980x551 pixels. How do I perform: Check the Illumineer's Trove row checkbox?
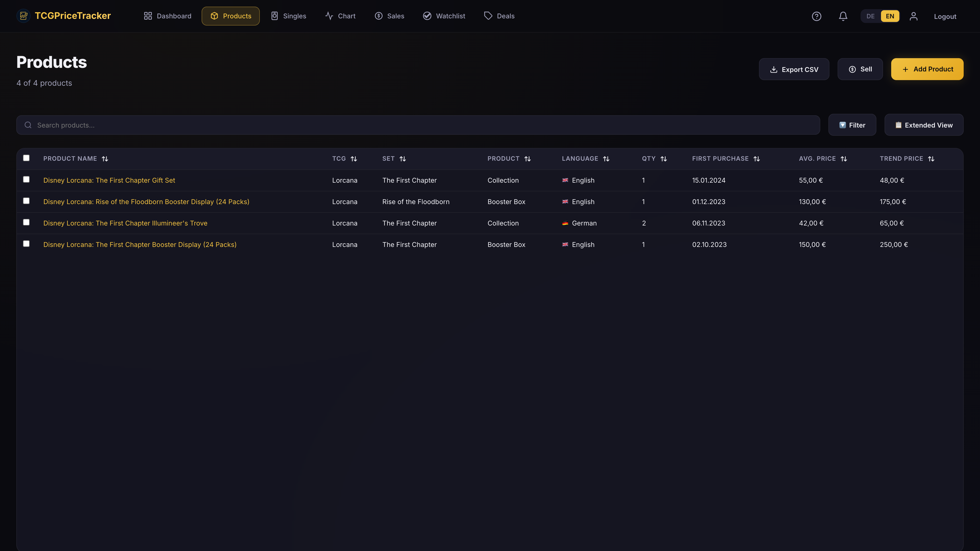pos(26,222)
